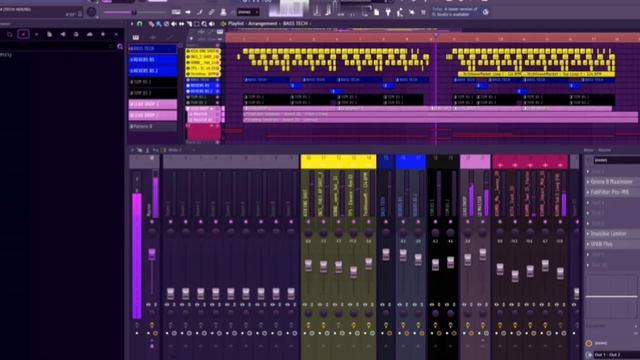Click the round icon left of bottom (none) field
Viewport: 640px width, 360px height.
tap(589, 343)
